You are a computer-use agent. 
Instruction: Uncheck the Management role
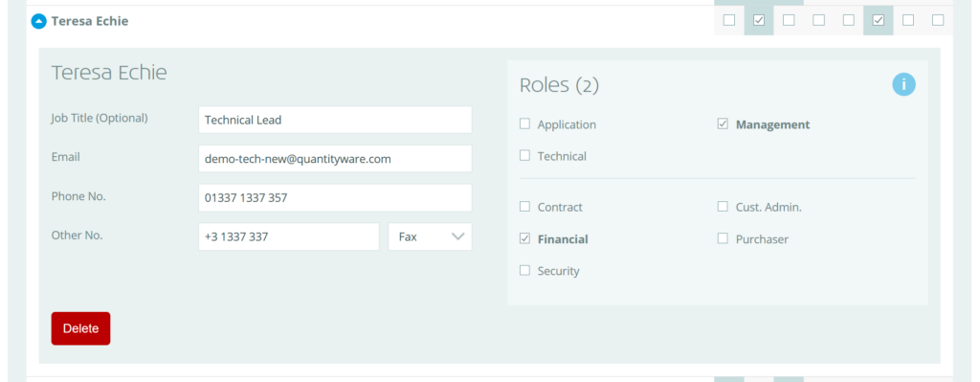click(723, 124)
